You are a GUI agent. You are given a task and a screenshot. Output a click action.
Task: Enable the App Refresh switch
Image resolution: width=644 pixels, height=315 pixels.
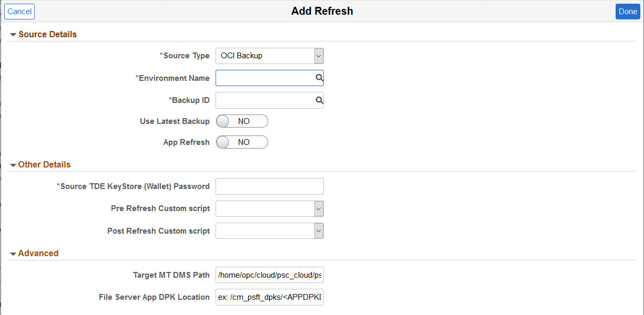tap(242, 142)
